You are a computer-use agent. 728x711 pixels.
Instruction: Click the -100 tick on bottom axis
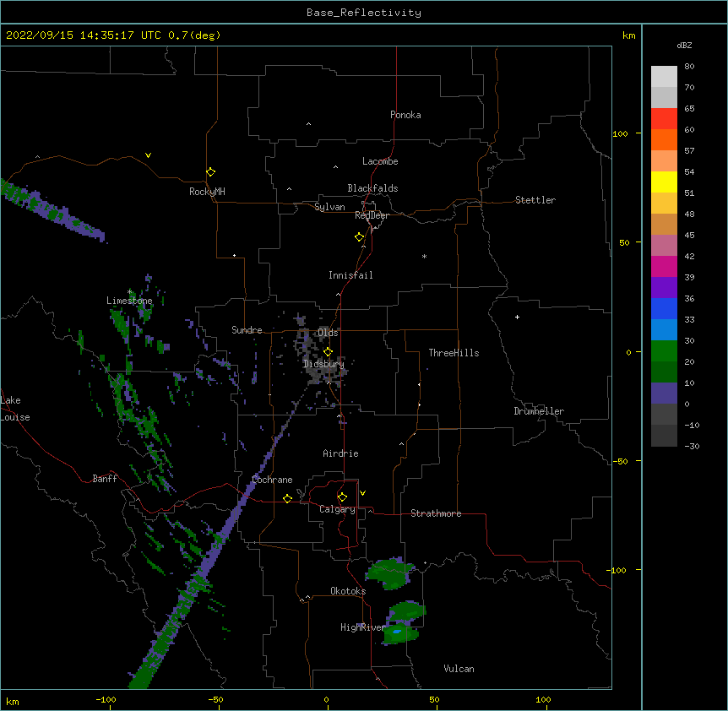pyautogui.click(x=106, y=699)
